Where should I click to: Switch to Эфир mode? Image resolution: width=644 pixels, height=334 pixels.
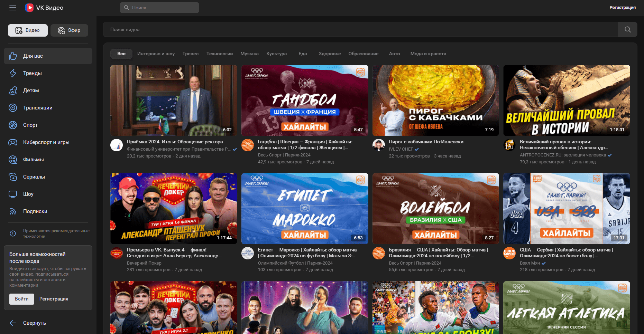[69, 30]
